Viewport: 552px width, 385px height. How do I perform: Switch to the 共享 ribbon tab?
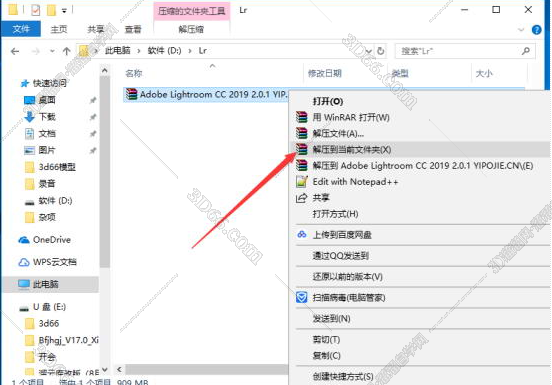tap(96, 29)
